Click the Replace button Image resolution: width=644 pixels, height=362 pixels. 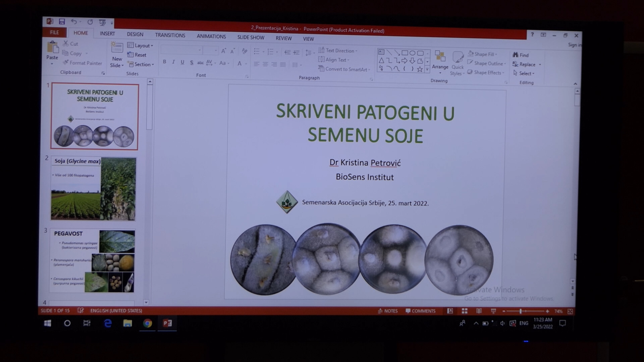click(527, 64)
